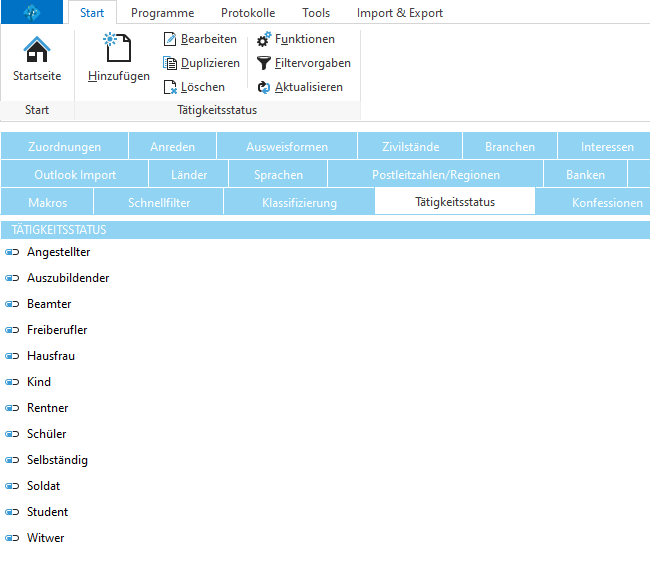Click the tag icon beside Student
650x565 pixels.
tap(12, 512)
